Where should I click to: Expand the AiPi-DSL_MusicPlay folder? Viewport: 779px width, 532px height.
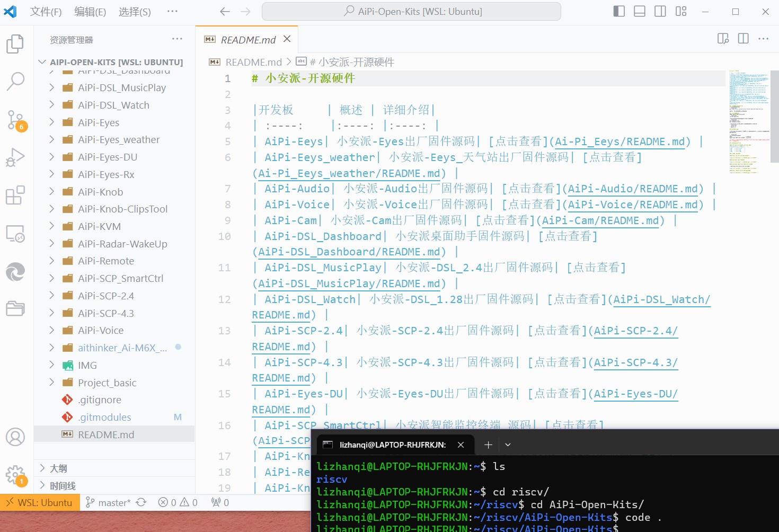click(51, 87)
